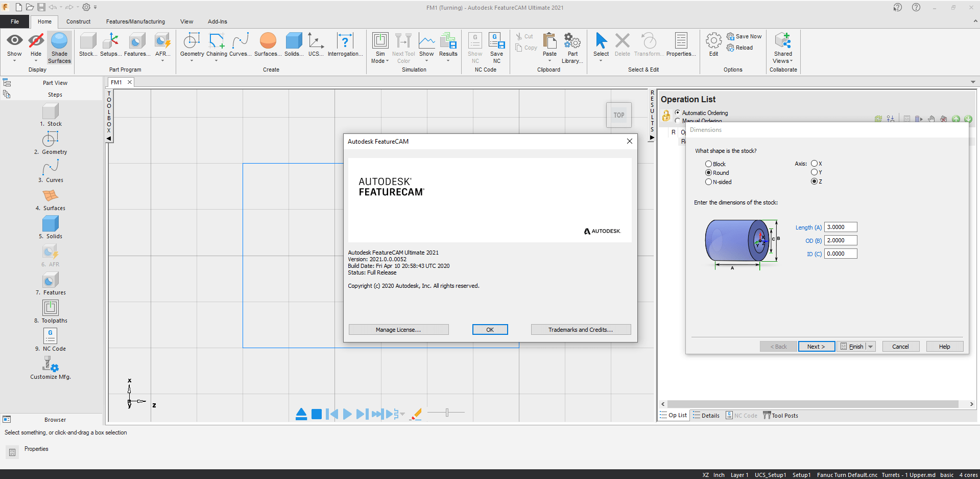Open the Details tab in results panel
This screenshot has height=479, width=980.
pyautogui.click(x=706, y=416)
